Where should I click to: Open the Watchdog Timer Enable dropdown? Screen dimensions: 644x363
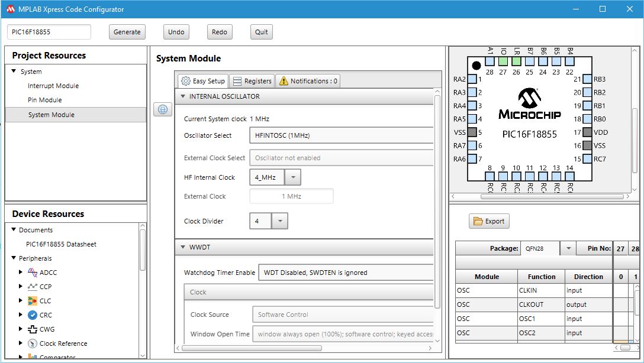pyautogui.click(x=346, y=273)
